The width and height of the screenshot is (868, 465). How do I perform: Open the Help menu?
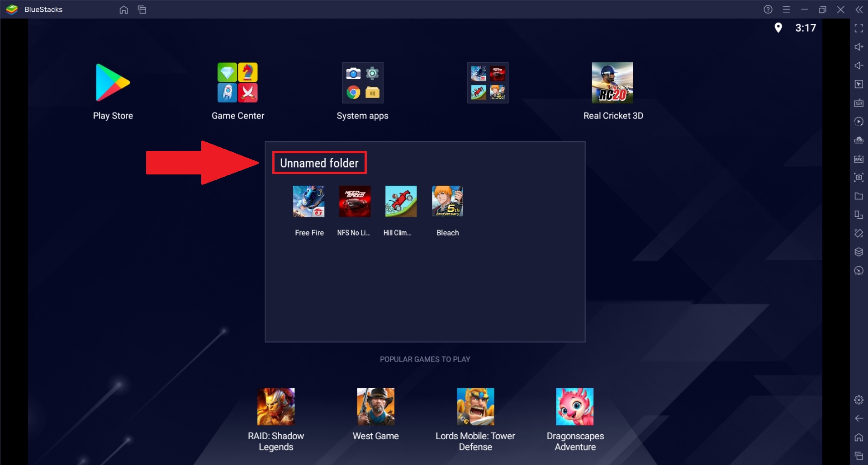click(768, 9)
